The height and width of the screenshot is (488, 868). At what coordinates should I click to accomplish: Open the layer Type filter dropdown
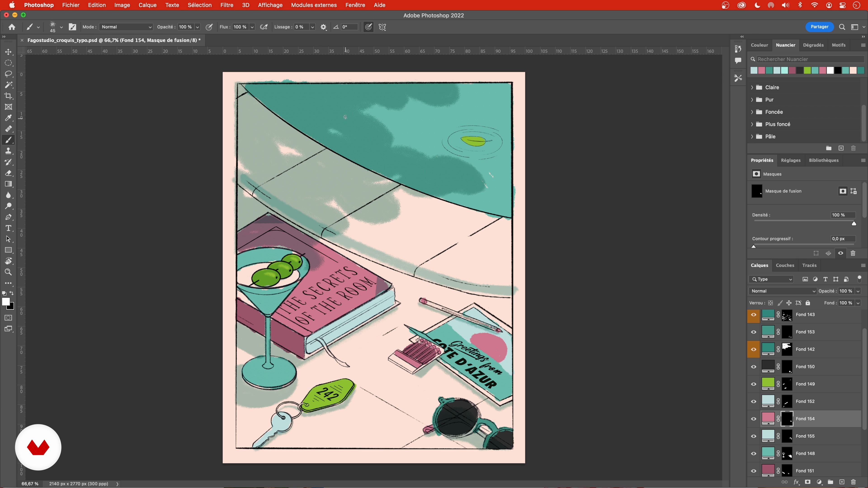click(771, 279)
